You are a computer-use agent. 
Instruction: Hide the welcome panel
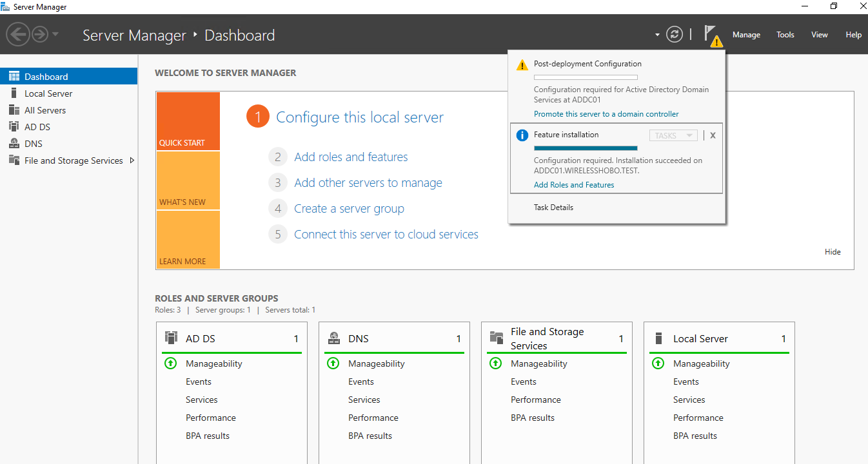coord(833,252)
